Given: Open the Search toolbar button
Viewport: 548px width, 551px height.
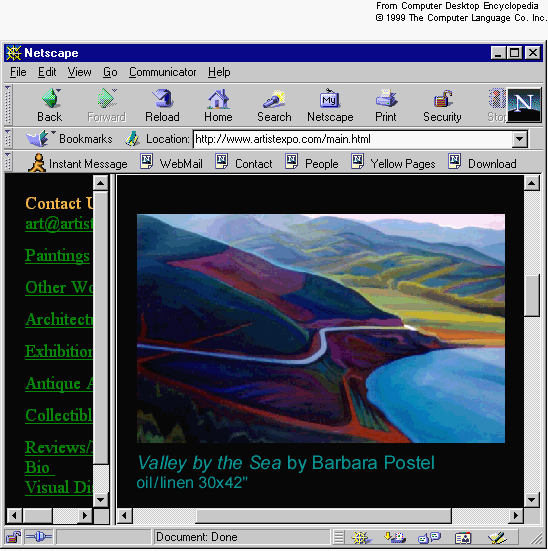Looking at the screenshot, I should click(x=274, y=105).
